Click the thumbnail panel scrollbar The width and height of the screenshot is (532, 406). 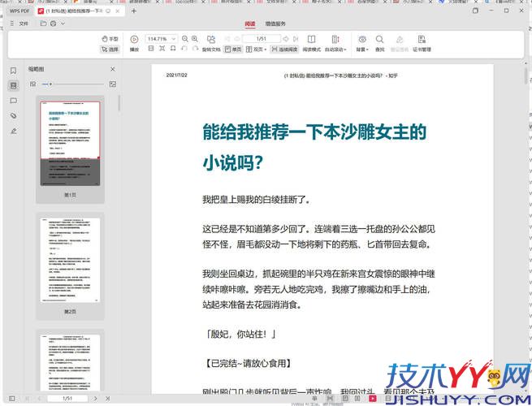119,103
